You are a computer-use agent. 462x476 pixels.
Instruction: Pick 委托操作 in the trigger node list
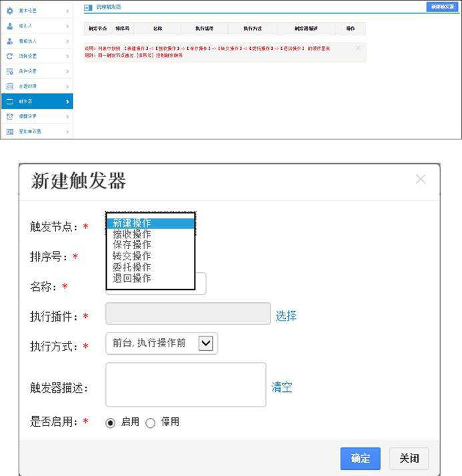132,267
